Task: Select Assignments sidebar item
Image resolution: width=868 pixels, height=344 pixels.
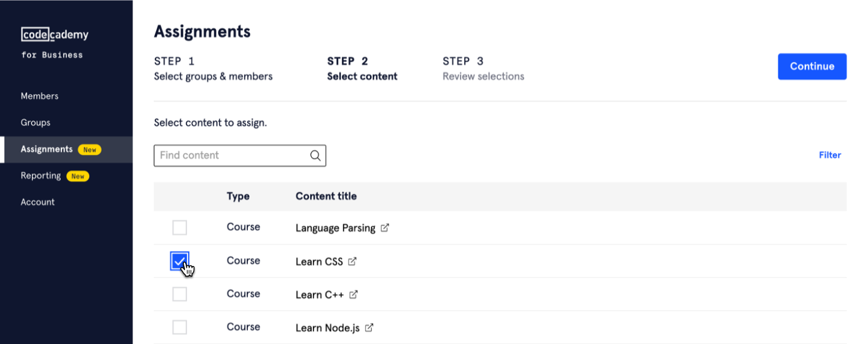Action: pyautogui.click(x=47, y=149)
